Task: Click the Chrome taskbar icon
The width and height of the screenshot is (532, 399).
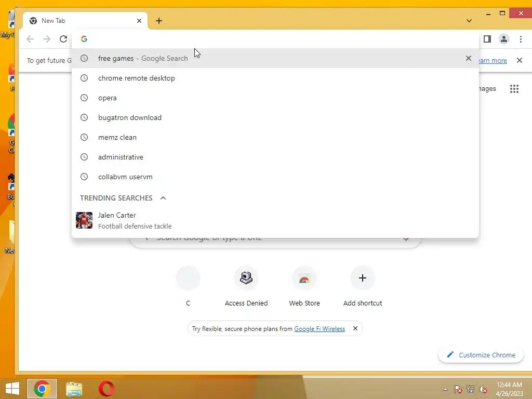Action: pos(42,389)
